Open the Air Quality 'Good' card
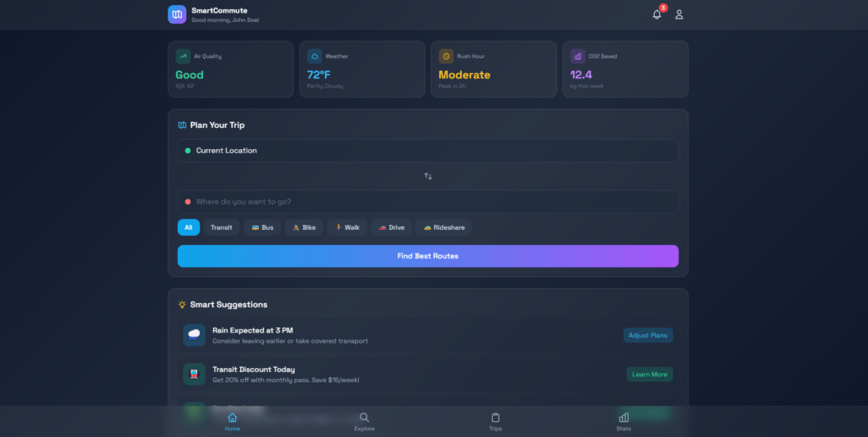Image resolution: width=868 pixels, height=437 pixels. pos(231,69)
